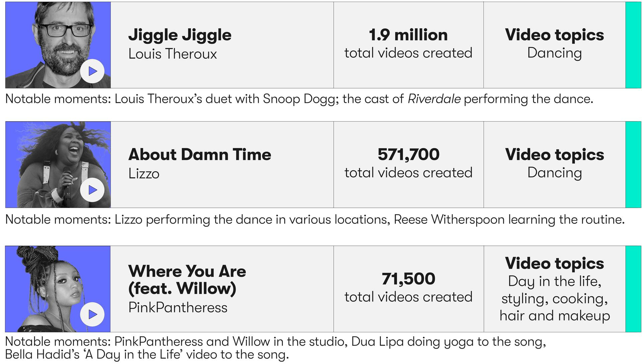
Task: Select the About Damn Time title
Action: point(200,155)
